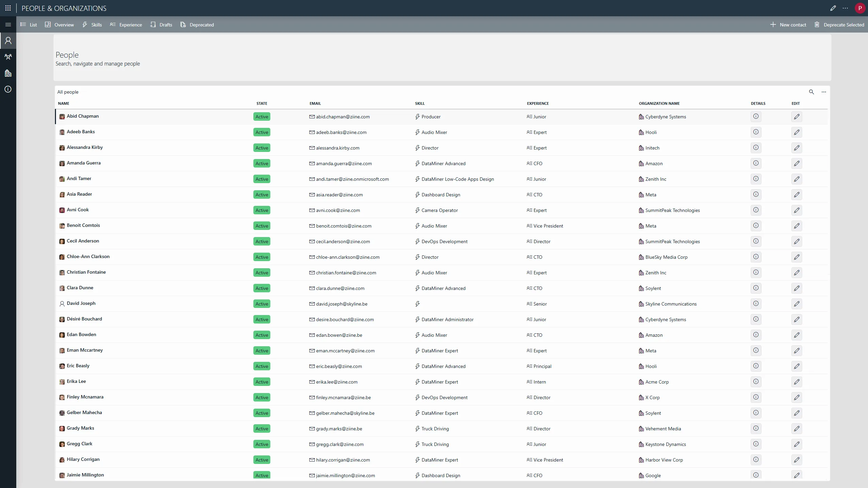Open the info sidebar icon
Image resolution: width=868 pixels, height=488 pixels.
point(8,89)
